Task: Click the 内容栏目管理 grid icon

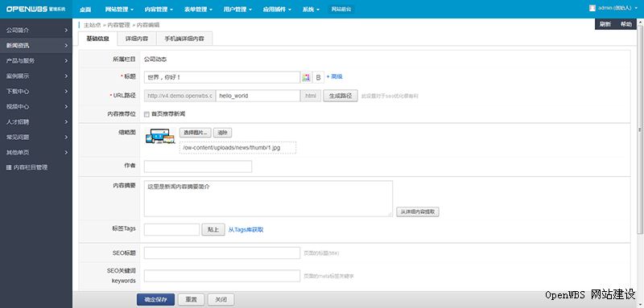Action: pos(9,167)
